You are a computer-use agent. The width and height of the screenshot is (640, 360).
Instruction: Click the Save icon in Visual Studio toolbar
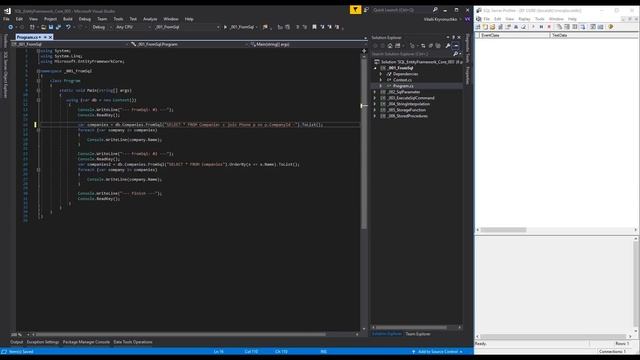point(51,27)
